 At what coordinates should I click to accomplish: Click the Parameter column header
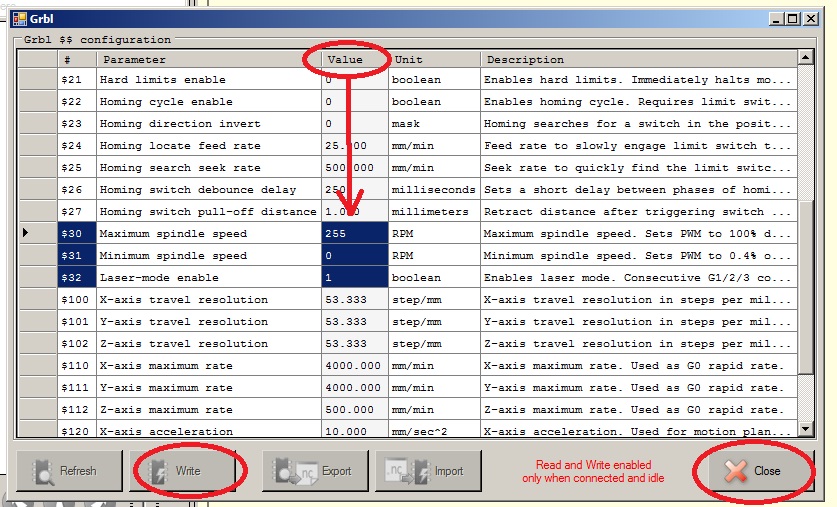(x=209, y=59)
